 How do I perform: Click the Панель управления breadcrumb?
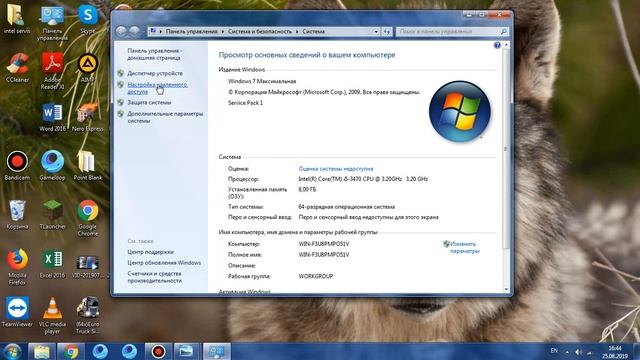pos(191,31)
